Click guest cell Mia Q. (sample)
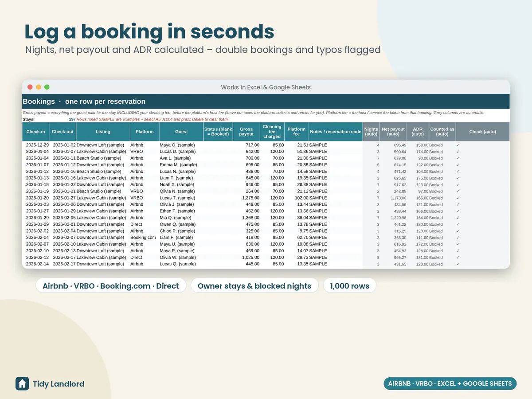This screenshot has width=532, height=399. pyautogui.click(x=176, y=218)
